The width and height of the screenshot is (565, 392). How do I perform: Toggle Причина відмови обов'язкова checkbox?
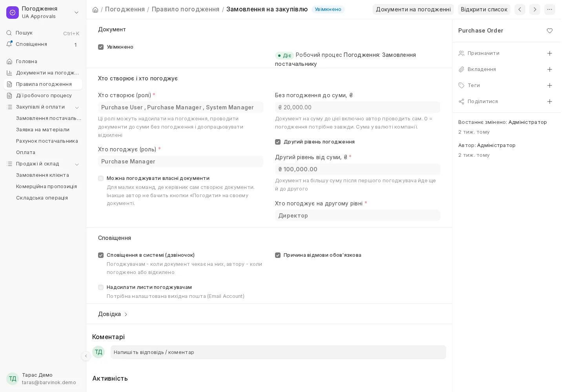pos(278,255)
